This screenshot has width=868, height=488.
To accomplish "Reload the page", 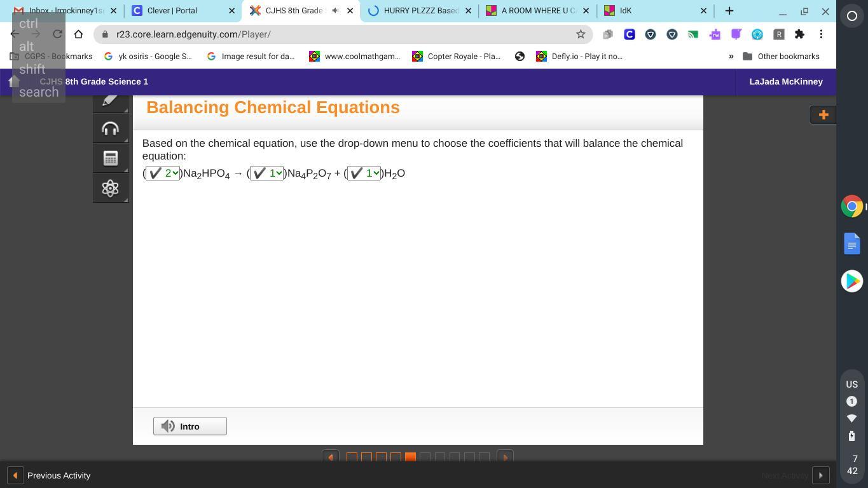I will [57, 34].
